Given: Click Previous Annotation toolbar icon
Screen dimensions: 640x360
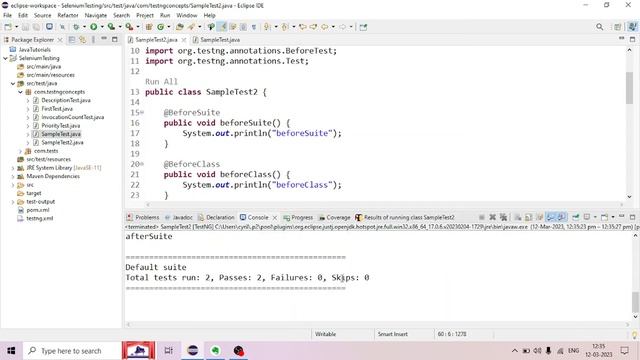Looking at the screenshot, I should (284, 27).
